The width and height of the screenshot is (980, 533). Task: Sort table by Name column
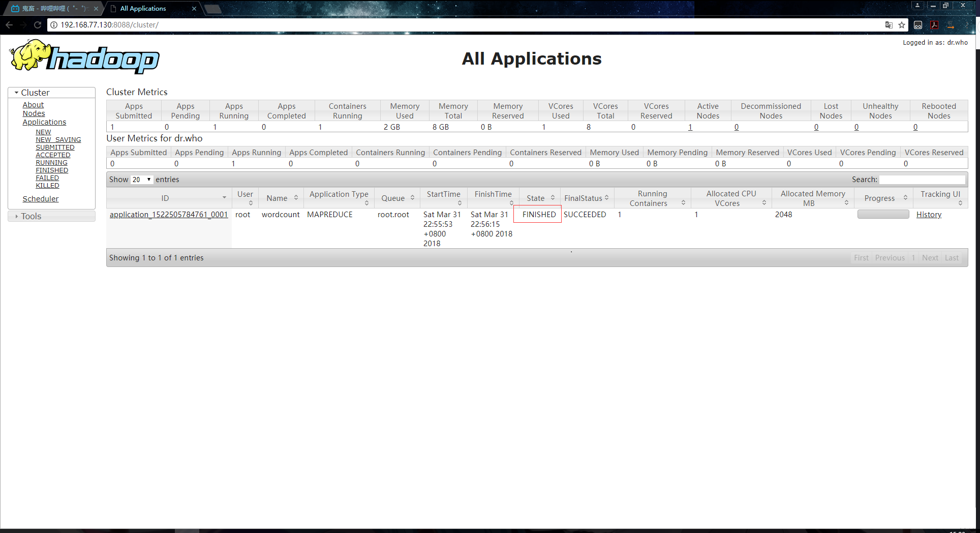coord(281,198)
